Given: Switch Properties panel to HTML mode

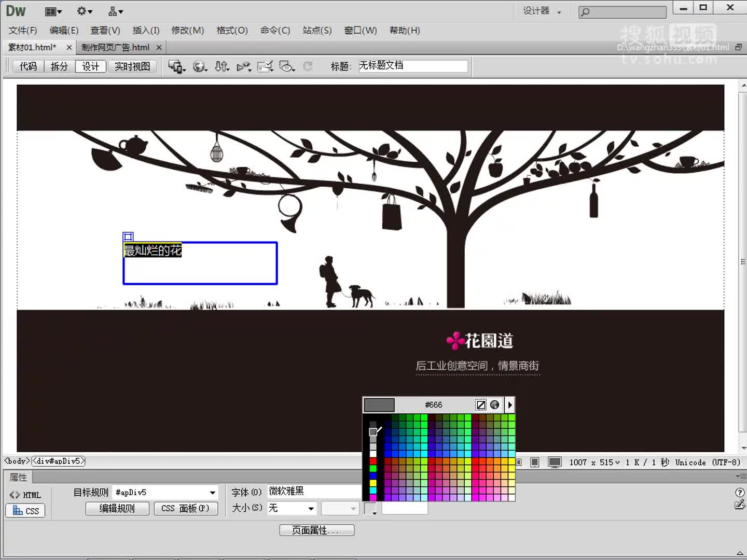Looking at the screenshot, I should point(25,495).
